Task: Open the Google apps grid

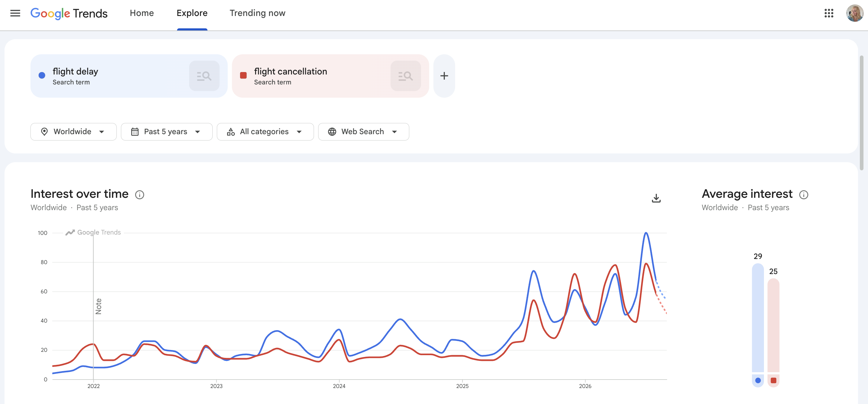Action: [x=828, y=13]
